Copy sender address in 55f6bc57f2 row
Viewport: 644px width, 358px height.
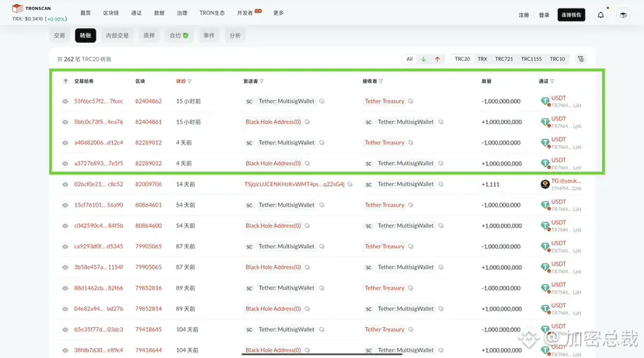(x=322, y=102)
